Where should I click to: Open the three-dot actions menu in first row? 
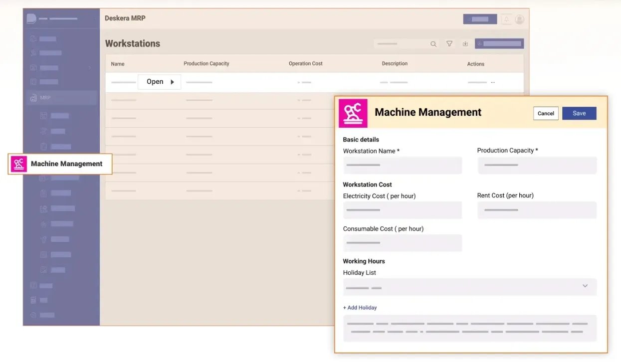493,82
